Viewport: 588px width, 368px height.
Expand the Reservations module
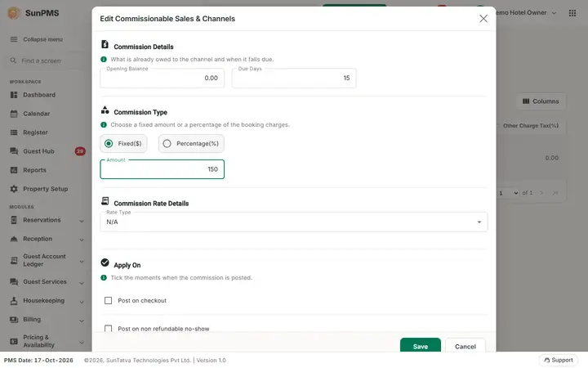point(82,221)
